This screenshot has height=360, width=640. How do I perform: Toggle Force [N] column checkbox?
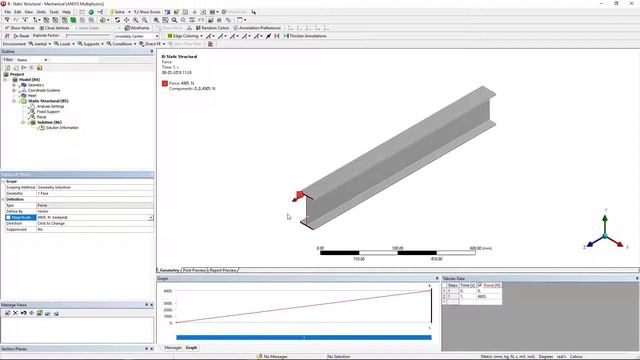pyautogui.click(x=480, y=285)
